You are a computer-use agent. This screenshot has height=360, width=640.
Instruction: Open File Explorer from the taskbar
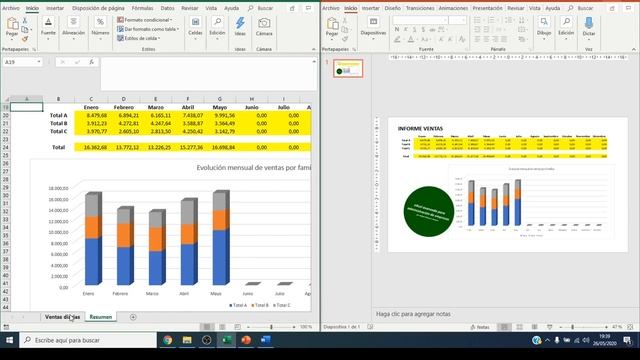187,340
